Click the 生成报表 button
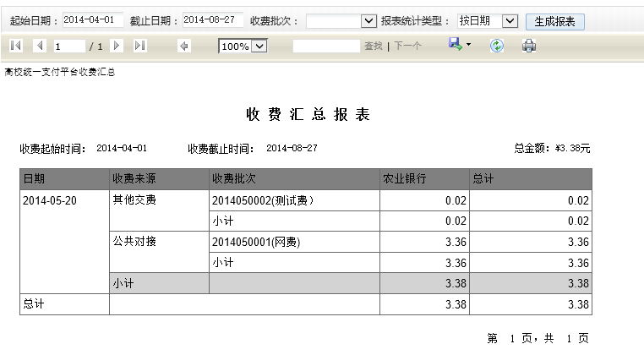Image resolution: width=644 pixels, height=355 pixels. pyautogui.click(x=554, y=21)
